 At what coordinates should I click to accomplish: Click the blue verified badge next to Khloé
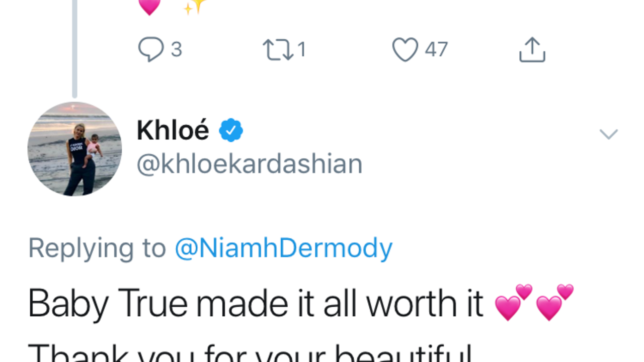pos(231,131)
